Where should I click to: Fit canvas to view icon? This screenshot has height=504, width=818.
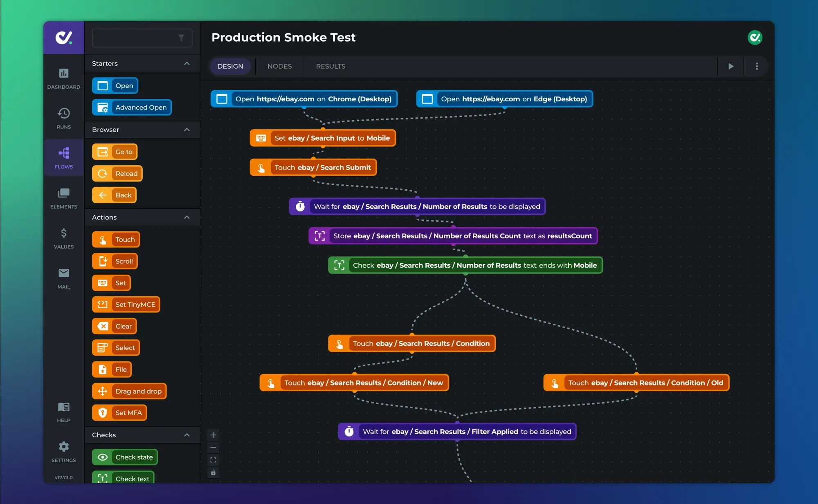click(x=213, y=460)
